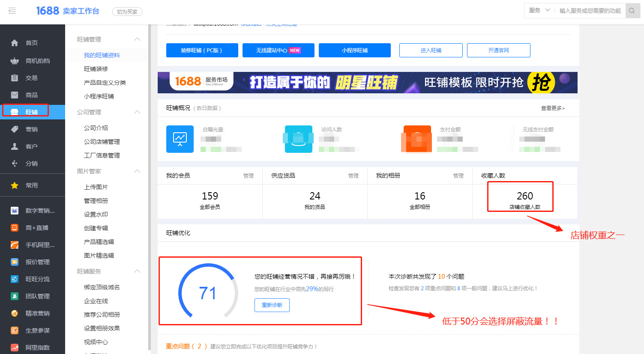Screen dimensions: 644x354
Task: Open 推荐公司相册 submenu item
Action: (102, 315)
